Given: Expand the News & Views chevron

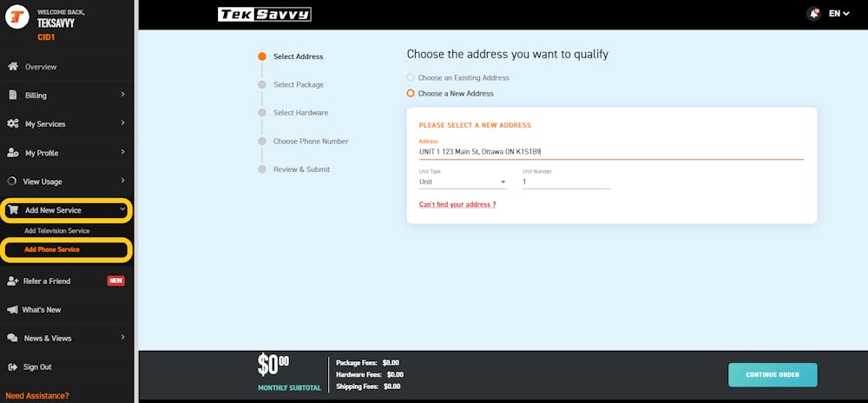Looking at the screenshot, I should point(123,337).
